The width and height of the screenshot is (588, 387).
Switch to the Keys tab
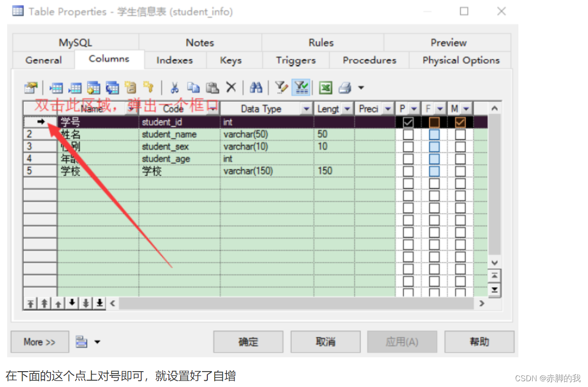pos(231,60)
